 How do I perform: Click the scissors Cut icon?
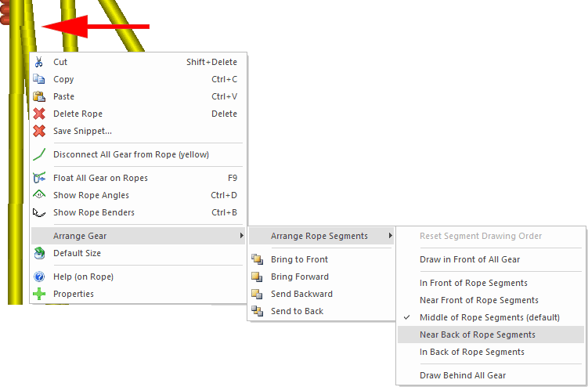click(x=39, y=62)
